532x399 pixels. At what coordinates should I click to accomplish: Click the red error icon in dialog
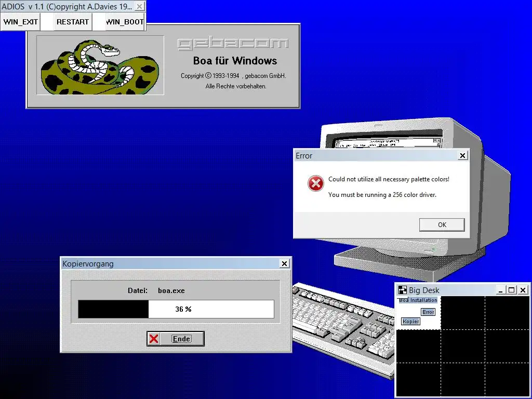pyautogui.click(x=315, y=183)
